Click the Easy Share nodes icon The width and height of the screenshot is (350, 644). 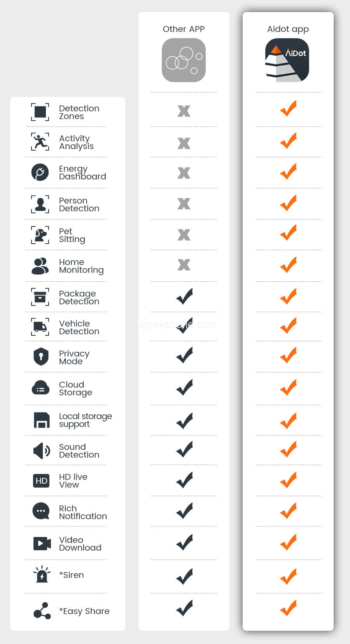42,611
